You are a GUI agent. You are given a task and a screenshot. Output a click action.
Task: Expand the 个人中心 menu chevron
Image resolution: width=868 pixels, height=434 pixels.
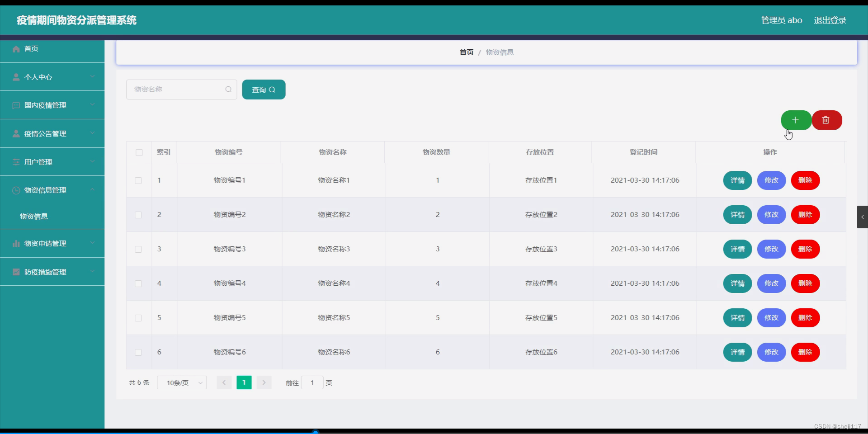click(x=93, y=76)
